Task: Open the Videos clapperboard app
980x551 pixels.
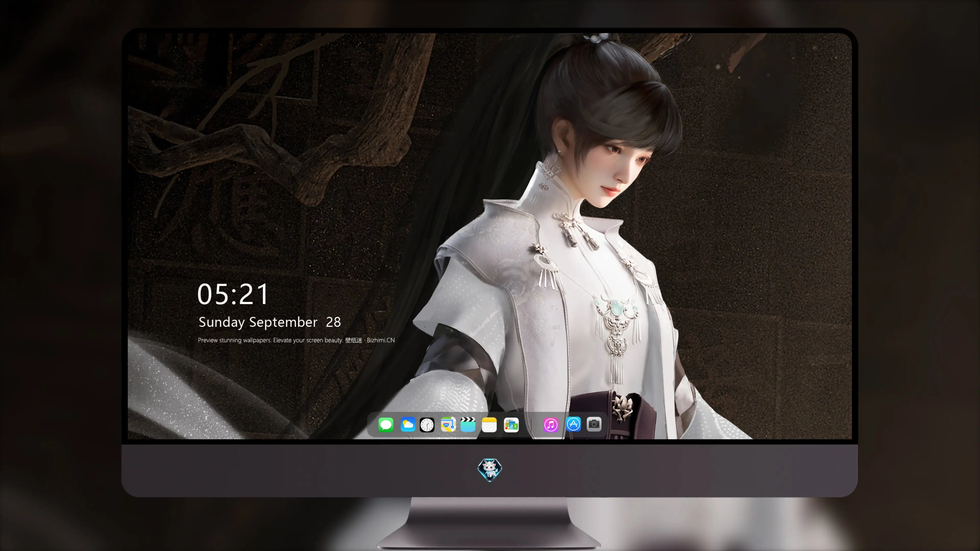Action: click(468, 424)
